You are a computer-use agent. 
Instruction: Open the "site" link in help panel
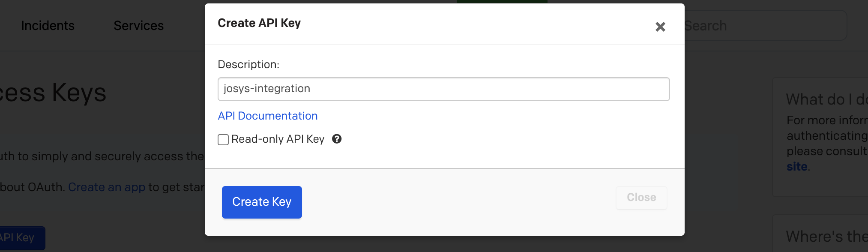(796, 167)
